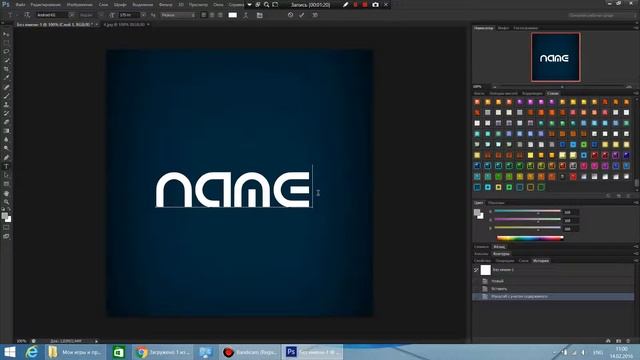Open the tool preset picker
The width and height of the screenshot is (640, 360).
tap(11, 15)
